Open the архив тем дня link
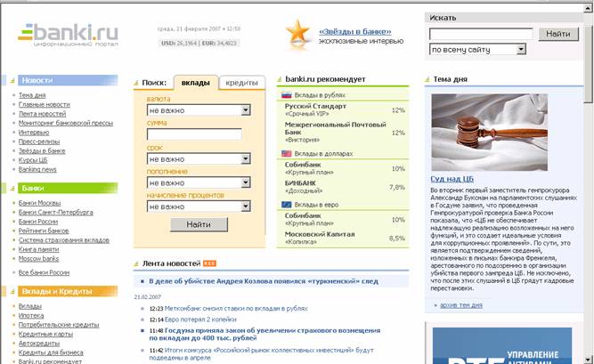The image size is (594, 364). point(461,305)
